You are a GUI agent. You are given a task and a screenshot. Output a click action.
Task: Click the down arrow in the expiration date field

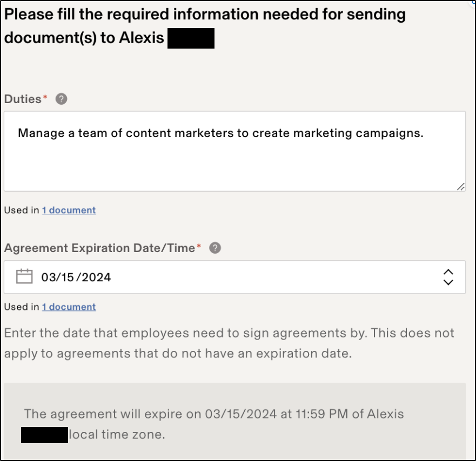coord(448,282)
